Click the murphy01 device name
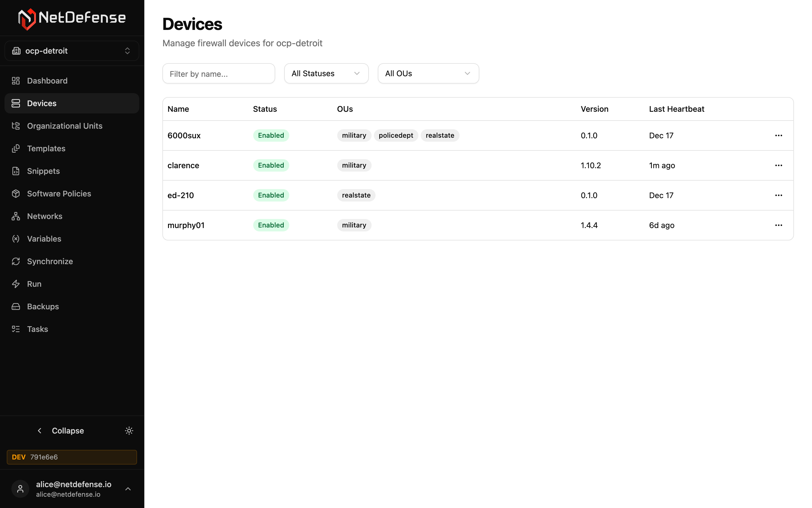The width and height of the screenshot is (812, 508). click(x=186, y=225)
